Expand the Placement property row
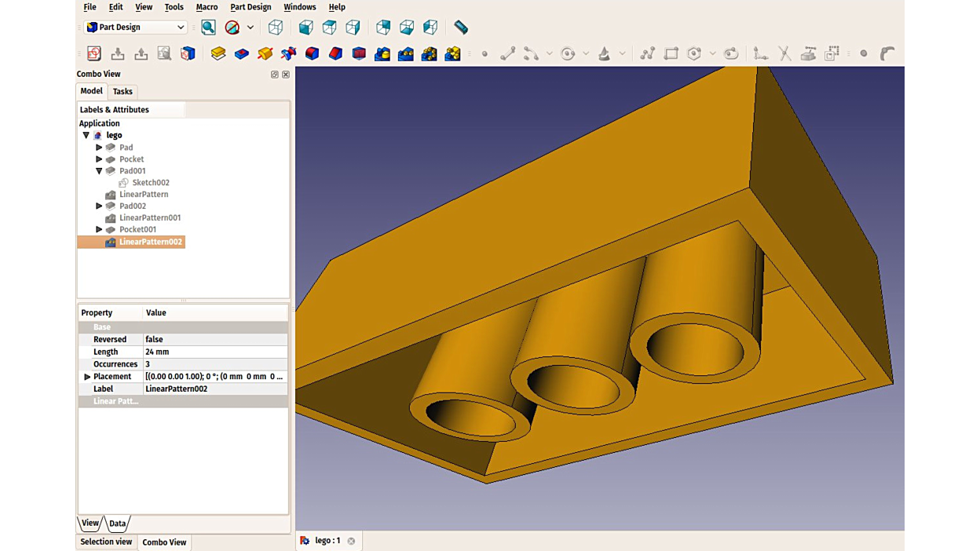 (87, 377)
